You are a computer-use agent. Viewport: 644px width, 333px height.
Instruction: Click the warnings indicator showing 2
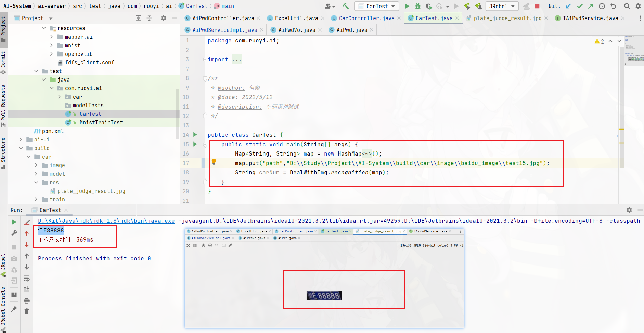[x=599, y=41]
